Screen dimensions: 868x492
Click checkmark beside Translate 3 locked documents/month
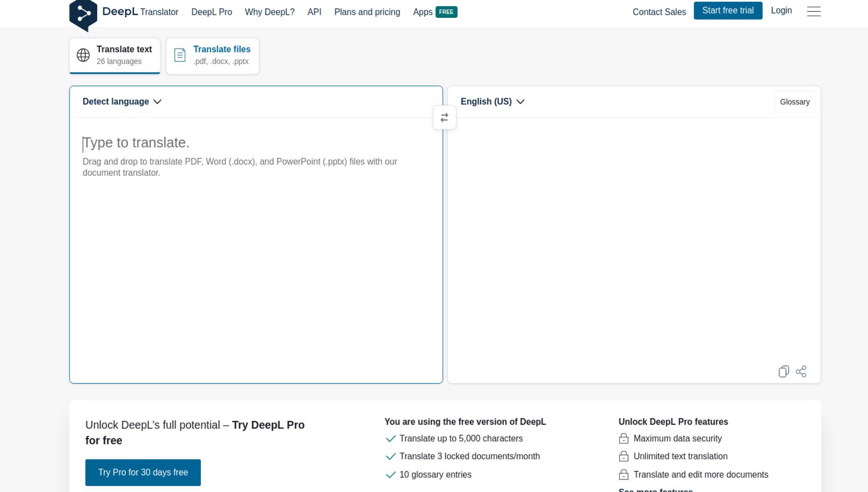(x=391, y=456)
